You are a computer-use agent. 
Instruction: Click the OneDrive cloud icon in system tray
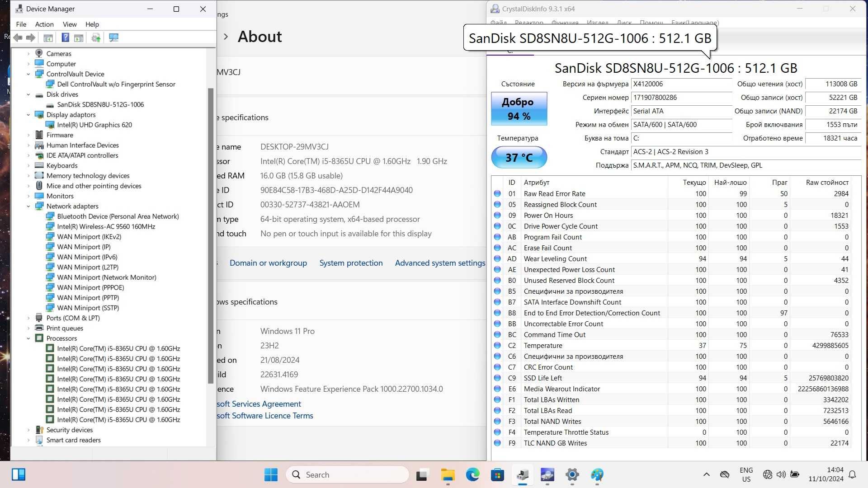click(725, 474)
